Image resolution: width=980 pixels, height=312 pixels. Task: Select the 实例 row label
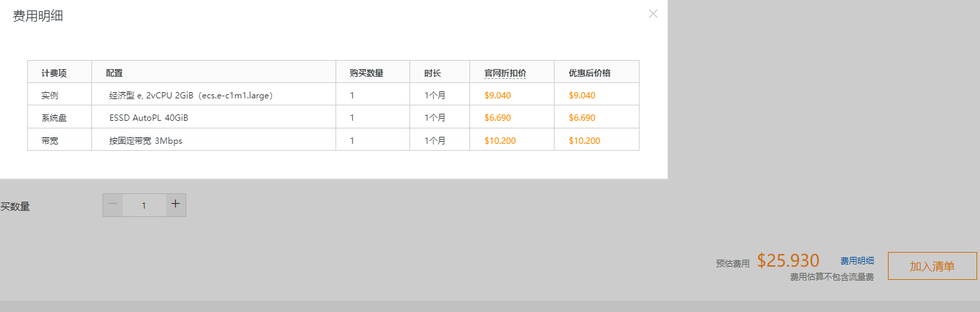[50, 95]
